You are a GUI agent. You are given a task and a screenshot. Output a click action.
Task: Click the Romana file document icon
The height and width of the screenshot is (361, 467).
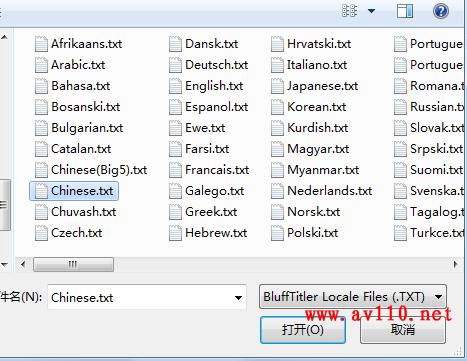point(400,86)
